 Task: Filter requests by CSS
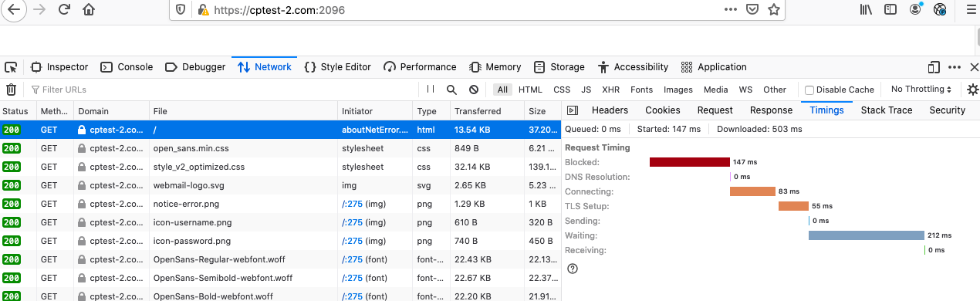(562, 90)
